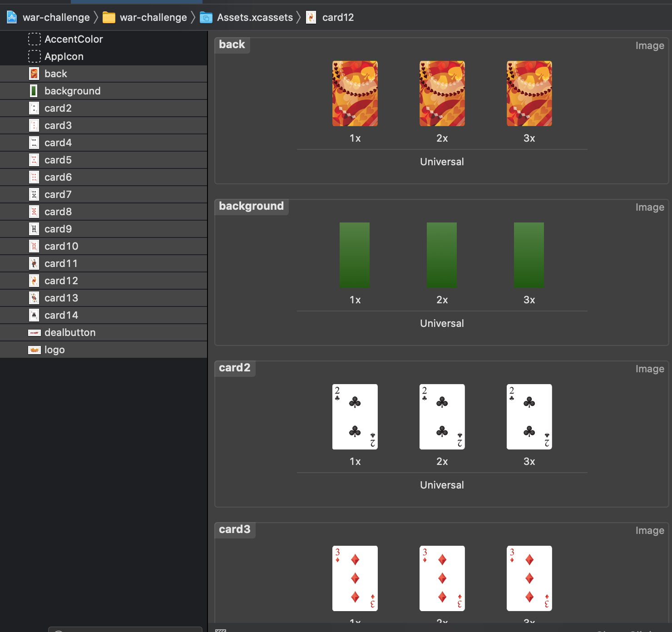Image resolution: width=672 pixels, height=632 pixels.
Task: Click the card5 icon in asset list
Action: [34, 160]
